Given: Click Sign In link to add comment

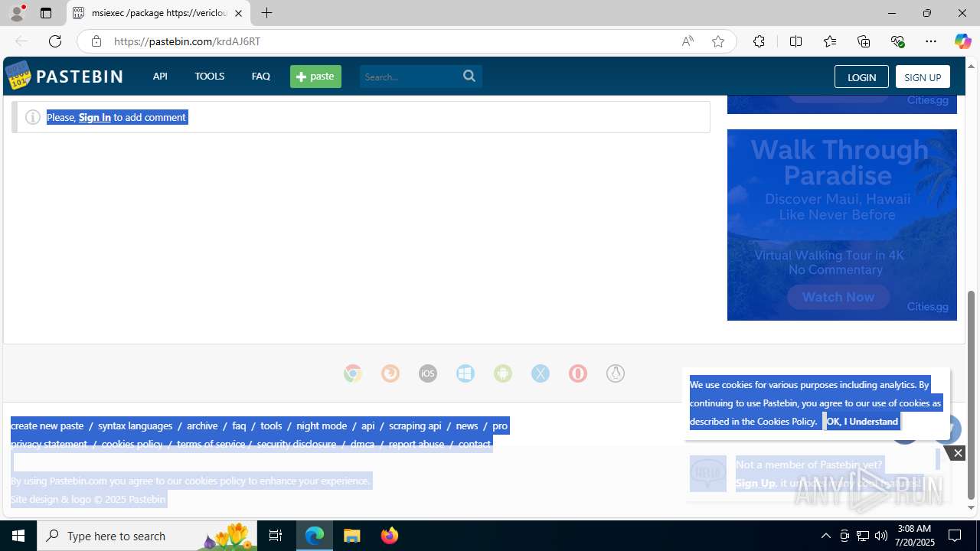Looking at the screenshot, I should (95, 117).
